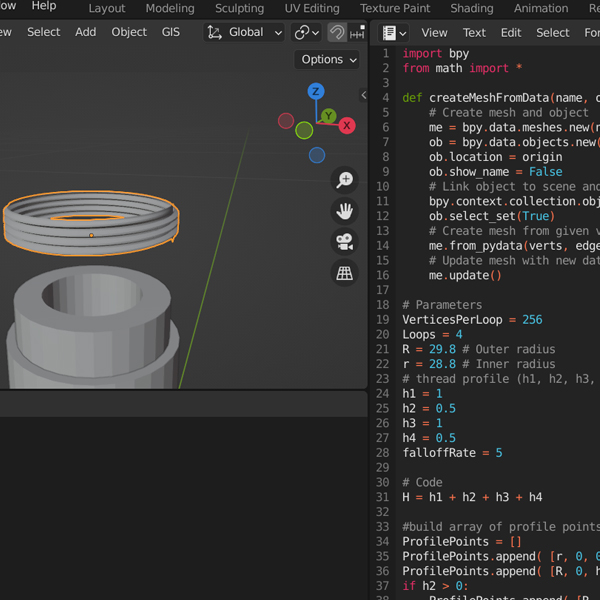This screenshot has height=600, width=600.
Task: Toggle the proportional editing button
Action: click(x=337, y=32)
